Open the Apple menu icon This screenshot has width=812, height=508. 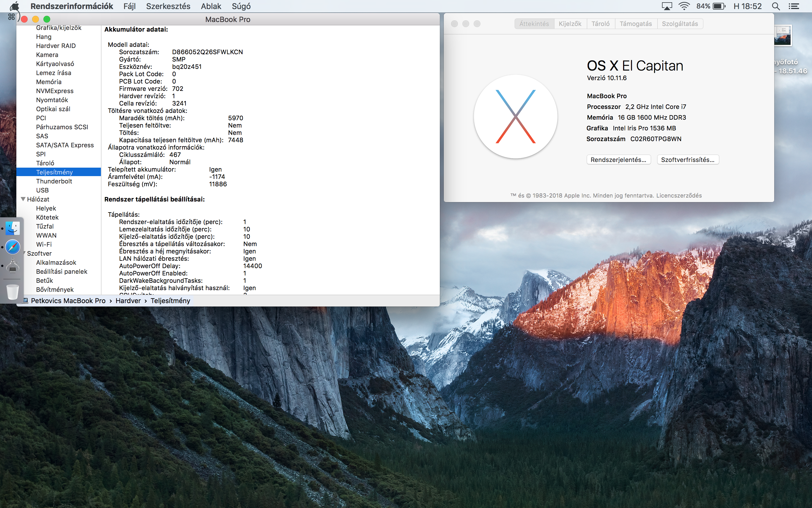pos(15,6)
